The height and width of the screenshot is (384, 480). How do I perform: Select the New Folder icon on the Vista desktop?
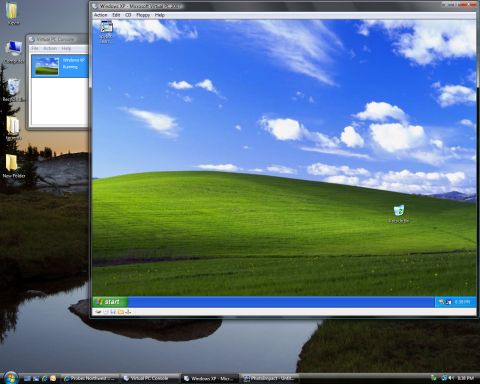(x=13, y=166)
